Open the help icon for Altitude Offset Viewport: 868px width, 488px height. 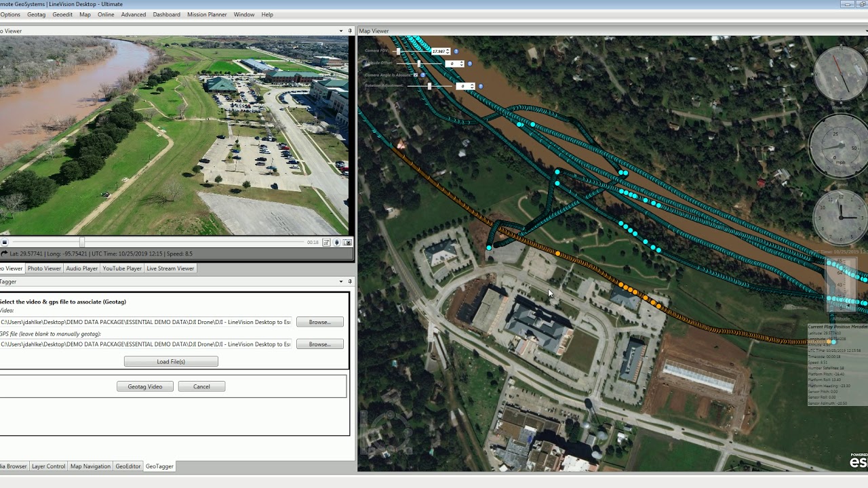[x=470, y=64]
